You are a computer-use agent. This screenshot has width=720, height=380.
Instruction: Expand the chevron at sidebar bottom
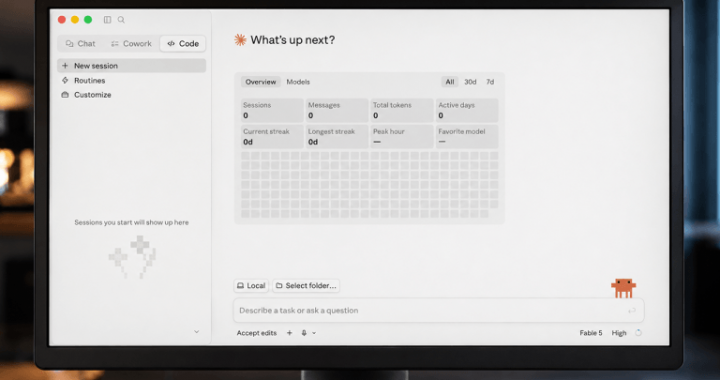[197, 331]
